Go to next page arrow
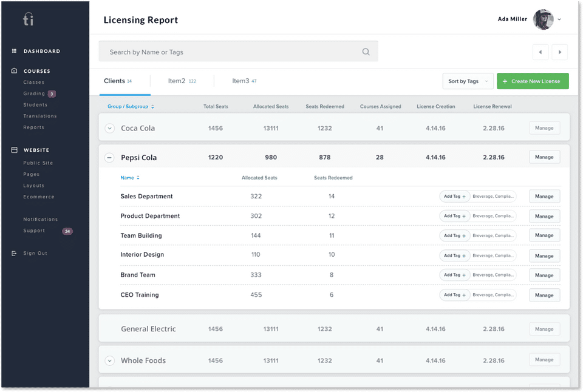 [x=559, y=52]
